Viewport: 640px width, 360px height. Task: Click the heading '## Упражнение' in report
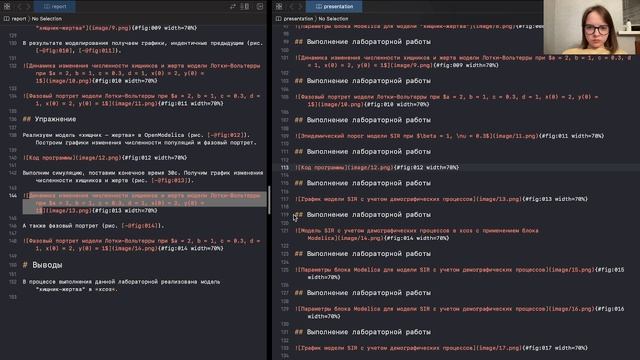coord(49,119)
